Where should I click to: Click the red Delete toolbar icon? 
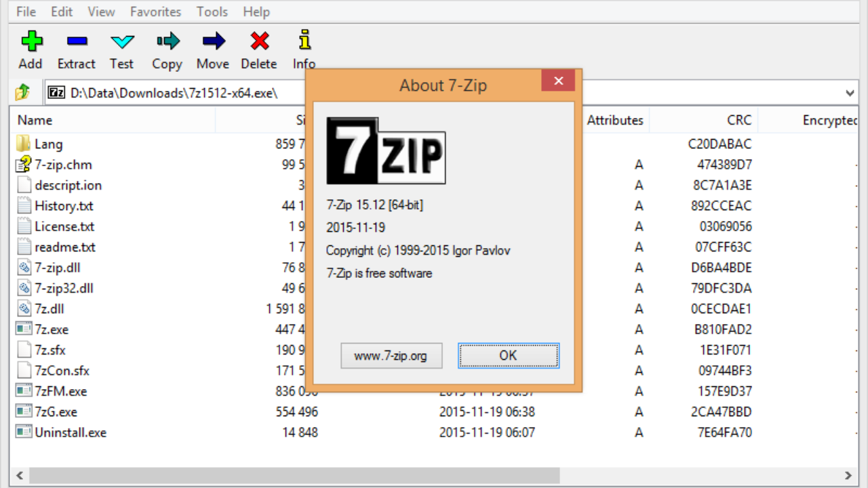coord(259,41)
